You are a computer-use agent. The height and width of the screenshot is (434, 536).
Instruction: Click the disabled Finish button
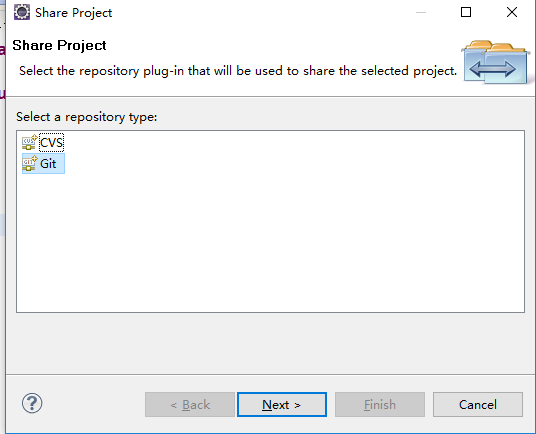[x=380, y=405]
